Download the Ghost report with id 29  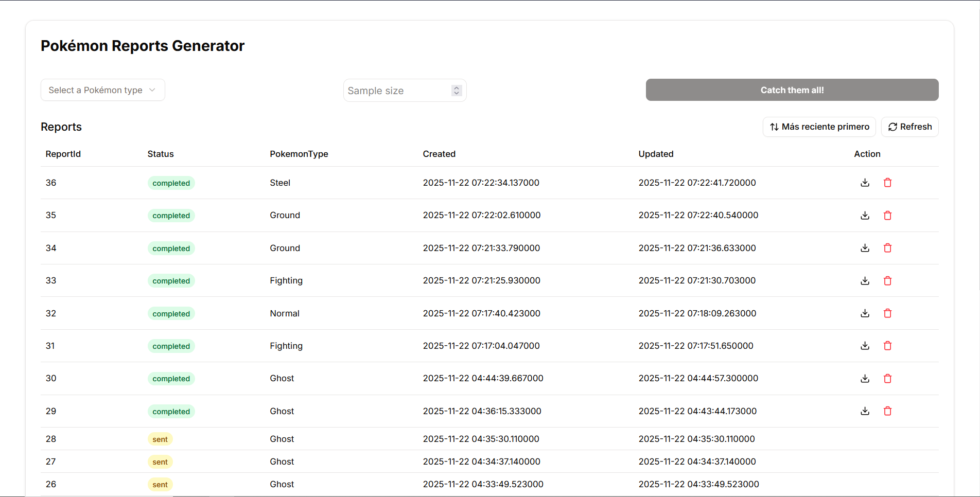click(x=865, y=411)
